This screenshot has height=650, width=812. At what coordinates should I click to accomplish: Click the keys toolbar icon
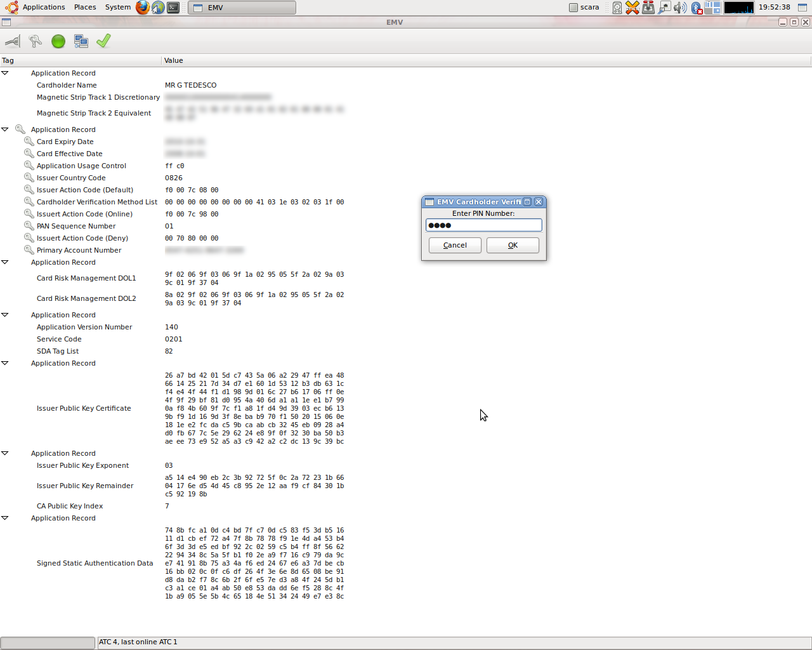[x=36, y=41]
